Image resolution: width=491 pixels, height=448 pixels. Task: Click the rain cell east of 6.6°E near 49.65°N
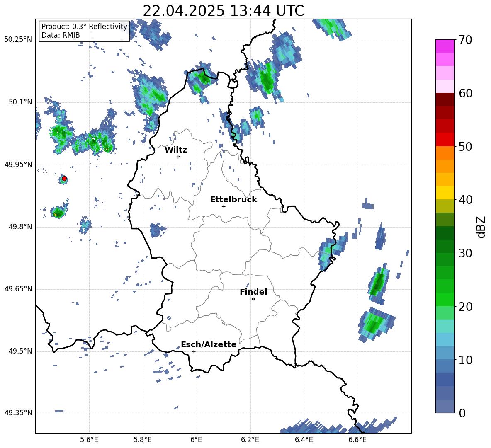pos(379,285)
